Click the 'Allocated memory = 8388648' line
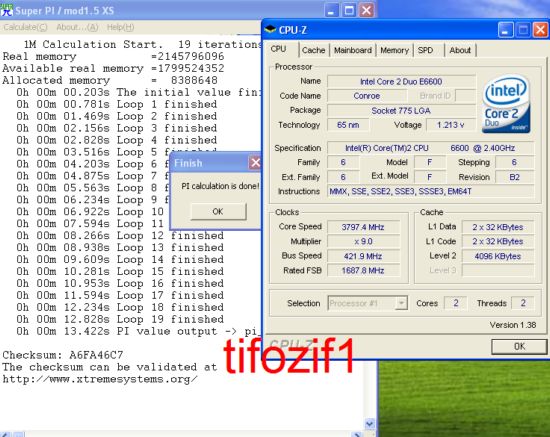 coord(110,80)
